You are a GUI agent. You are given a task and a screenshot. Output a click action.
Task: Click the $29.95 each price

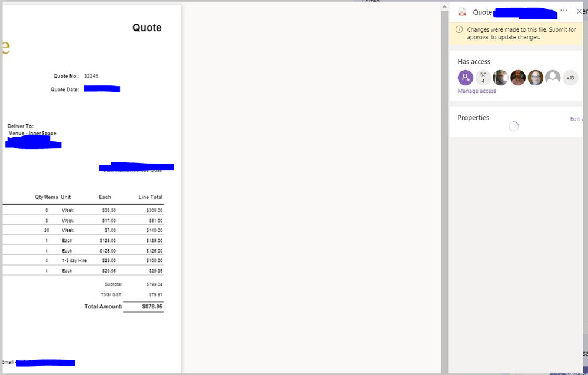109,270
